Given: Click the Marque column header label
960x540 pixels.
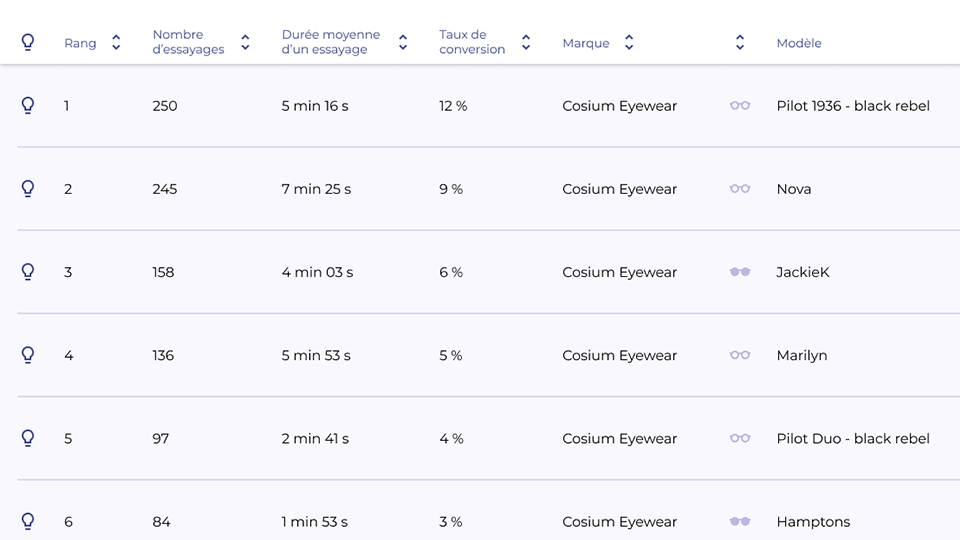Looking at the screenshot, I should click(x=586, y=43).
